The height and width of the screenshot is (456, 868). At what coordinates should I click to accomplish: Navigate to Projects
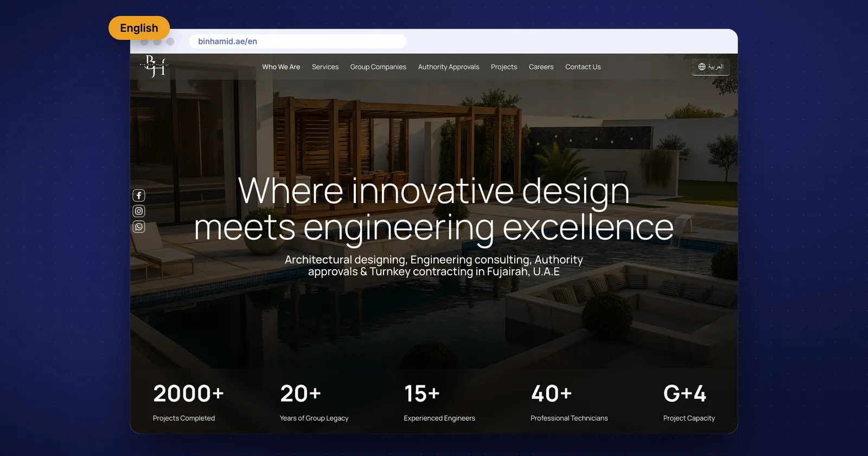click(504, 67)
